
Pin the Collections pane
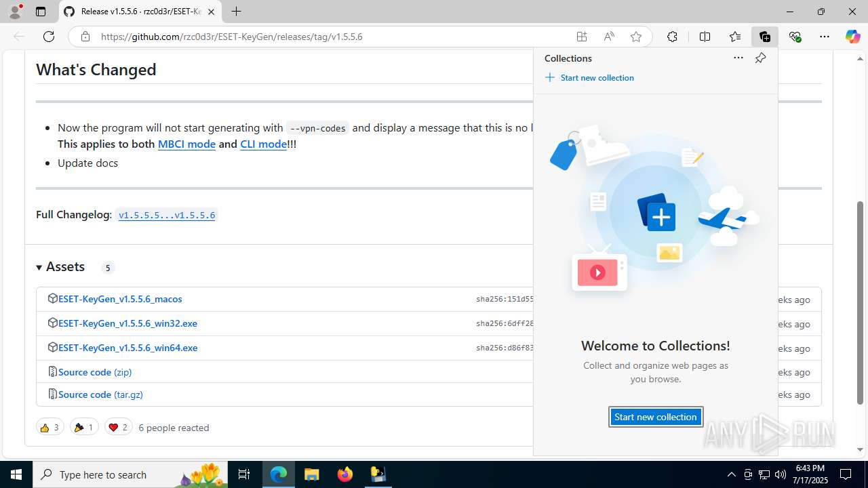760,58
